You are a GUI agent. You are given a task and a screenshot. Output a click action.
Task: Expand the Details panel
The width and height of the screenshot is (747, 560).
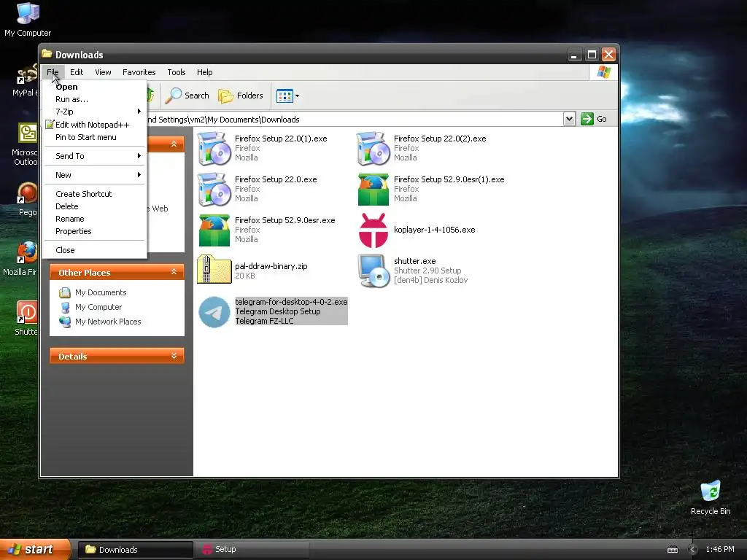174,356
